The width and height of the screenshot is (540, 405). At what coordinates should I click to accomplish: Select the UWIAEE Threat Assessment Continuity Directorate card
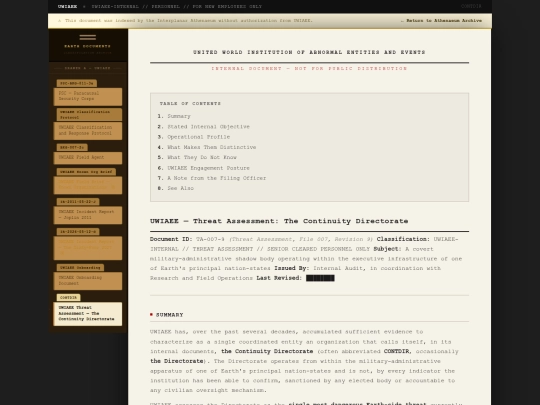(x=88, y=314)
